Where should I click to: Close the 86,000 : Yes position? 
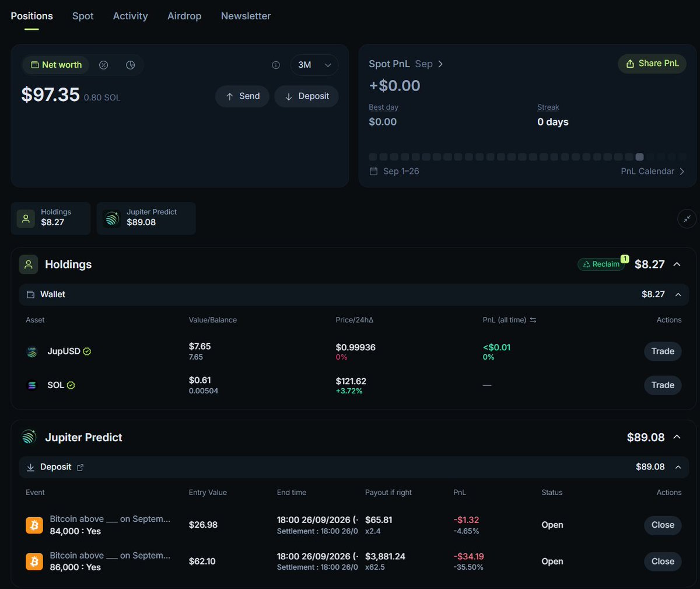(x=663, y=562)
